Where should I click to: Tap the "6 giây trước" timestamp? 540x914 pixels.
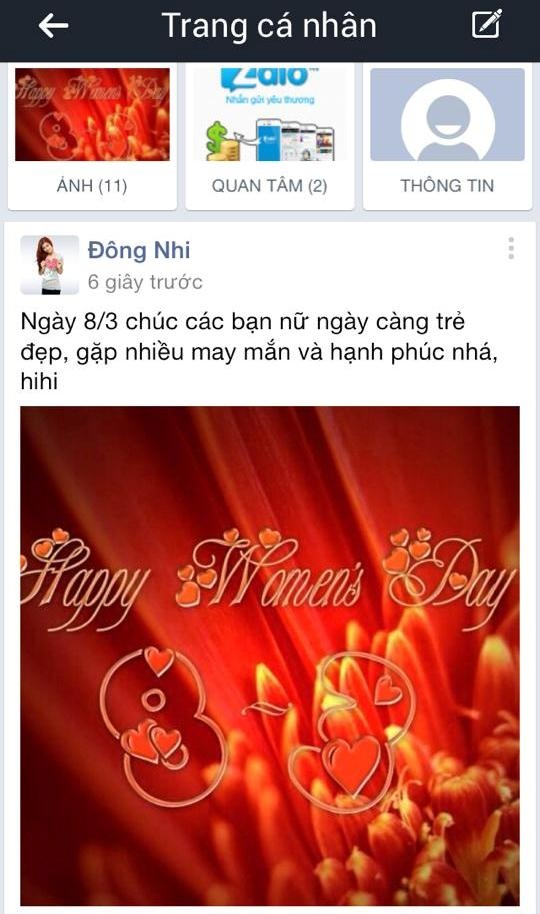[x=145, y=282]
